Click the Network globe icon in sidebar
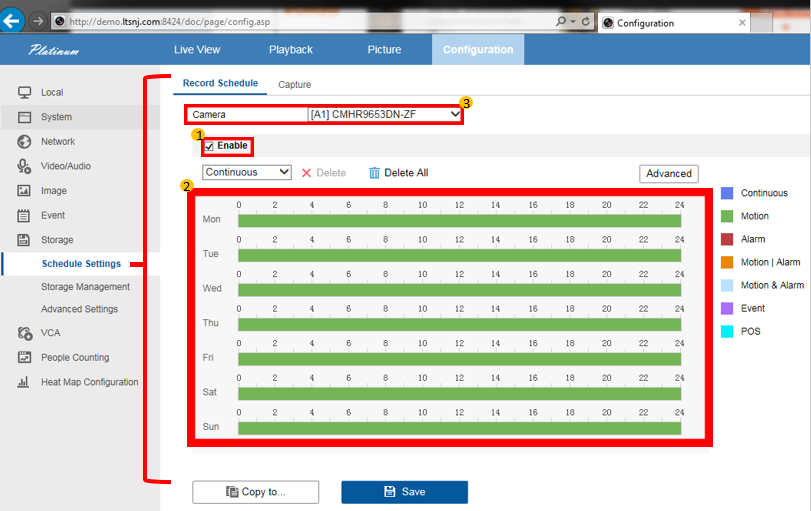The image size is (811, 511). [x=24, y=141]
